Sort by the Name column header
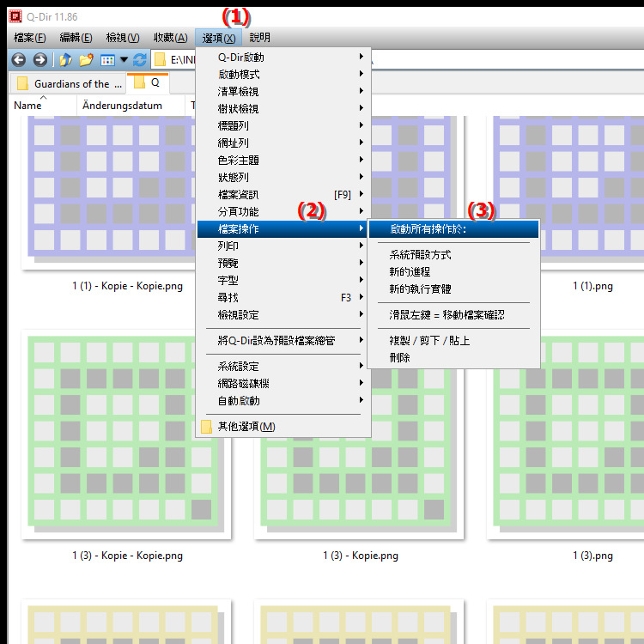644x644 pixels. pyautogui.click(x=43, y=106)
